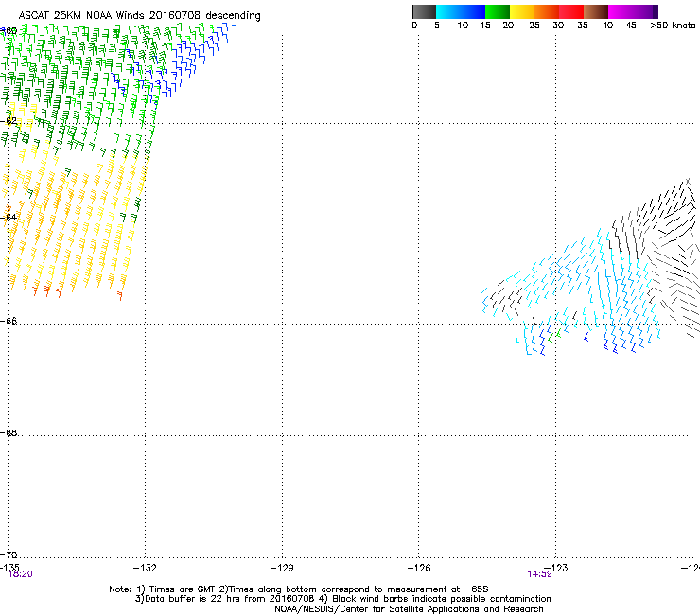
Task: Click the NOAA/NESDIS credit line
Action: [x=409, y=609]
